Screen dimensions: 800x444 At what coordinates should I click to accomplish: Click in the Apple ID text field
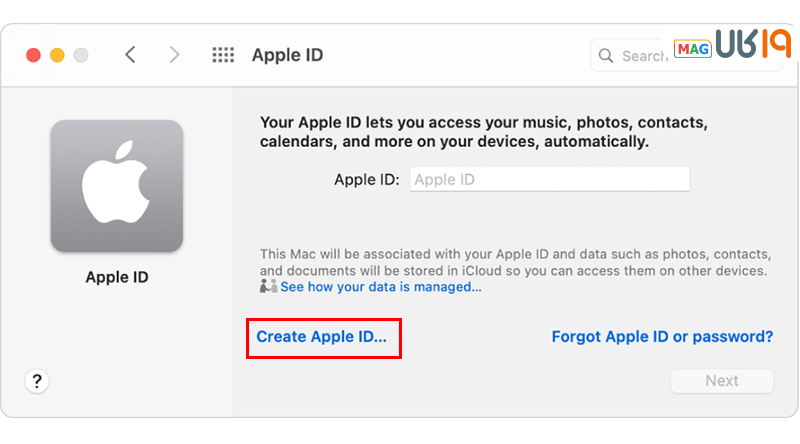pos(549,180)
